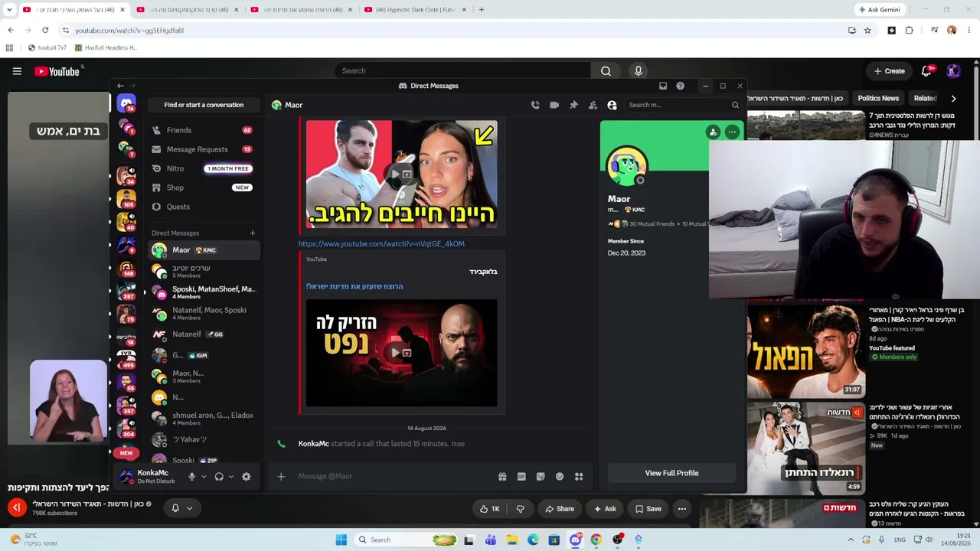Play the 'הזריק לה נפט' video embed
980x551 pixels.
401,353
